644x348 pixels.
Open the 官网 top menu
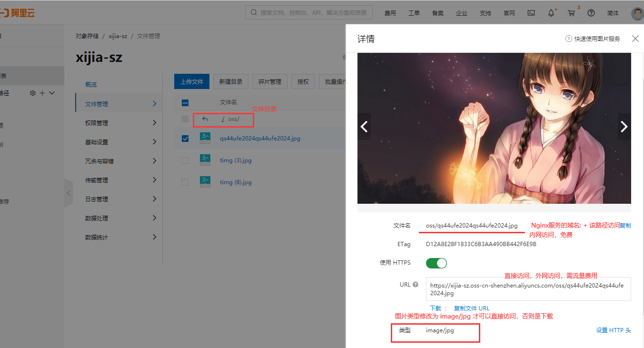509,13
